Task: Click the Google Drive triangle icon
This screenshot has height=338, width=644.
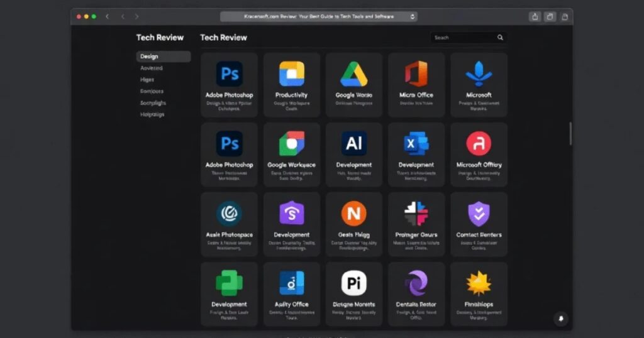Action: [354, 74]
